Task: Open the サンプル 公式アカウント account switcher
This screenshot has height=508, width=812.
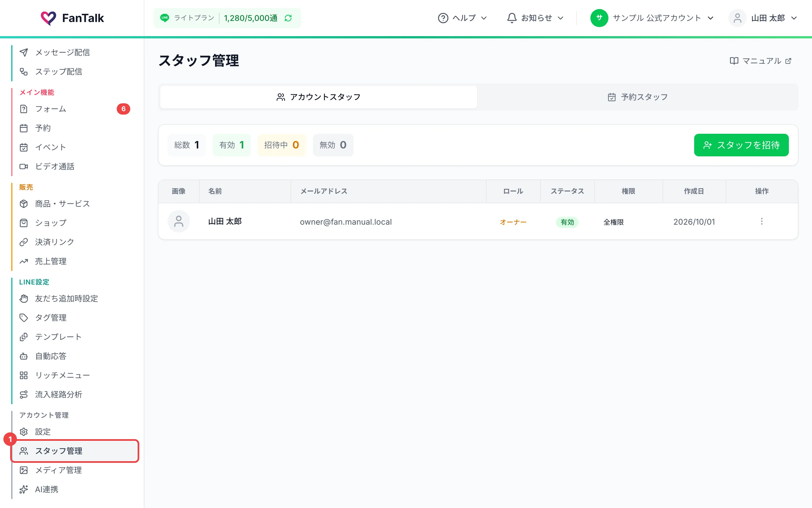Action: pyautogui.click(x=652, y=18)
